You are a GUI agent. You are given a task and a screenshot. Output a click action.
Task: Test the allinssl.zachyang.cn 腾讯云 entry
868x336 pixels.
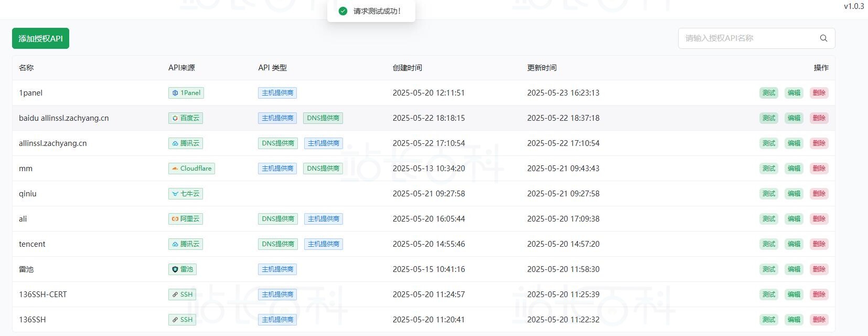pos(769,143)
